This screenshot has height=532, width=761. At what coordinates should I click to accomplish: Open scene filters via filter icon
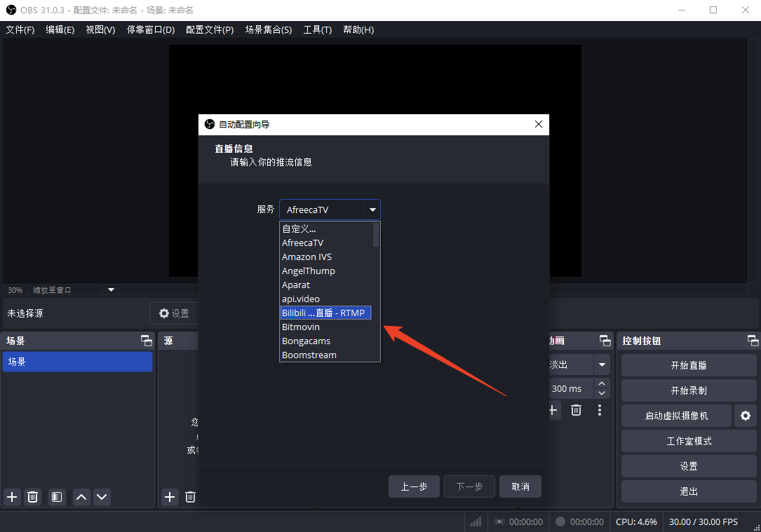[56, 497]
